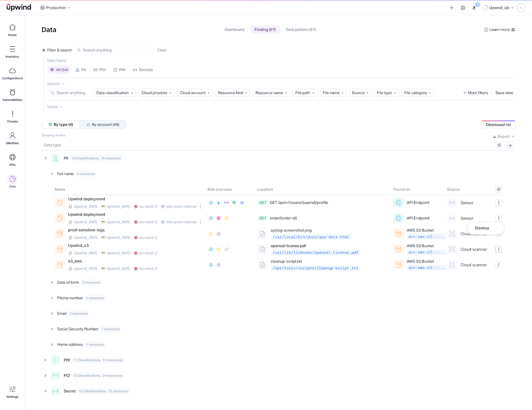
Task: Open More filters
Action: (x=475, y=93)
